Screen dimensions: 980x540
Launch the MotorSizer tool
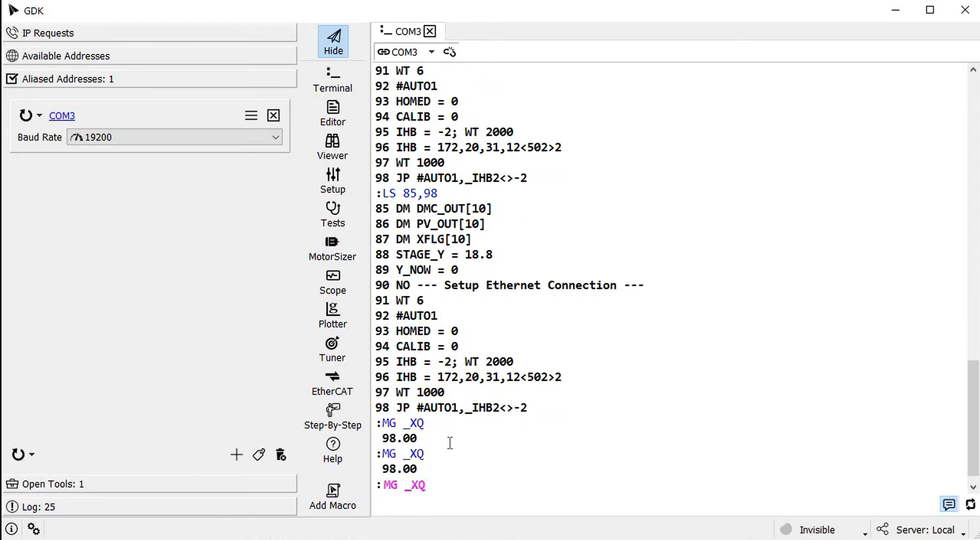332,248
